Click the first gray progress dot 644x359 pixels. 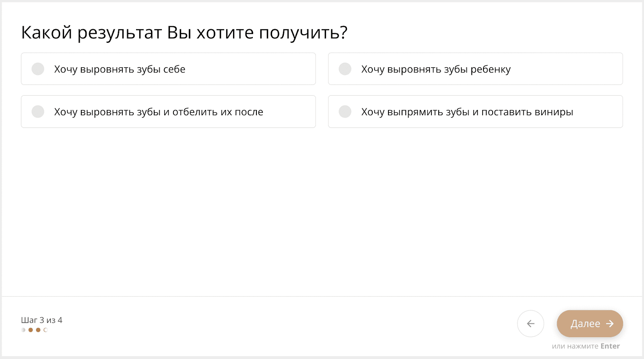pos(23,330)
